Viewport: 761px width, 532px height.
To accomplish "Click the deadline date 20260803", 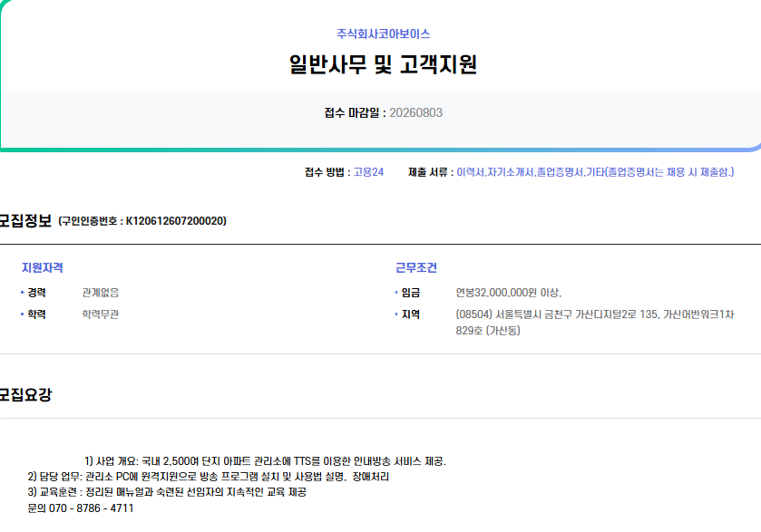I will 416,113.
